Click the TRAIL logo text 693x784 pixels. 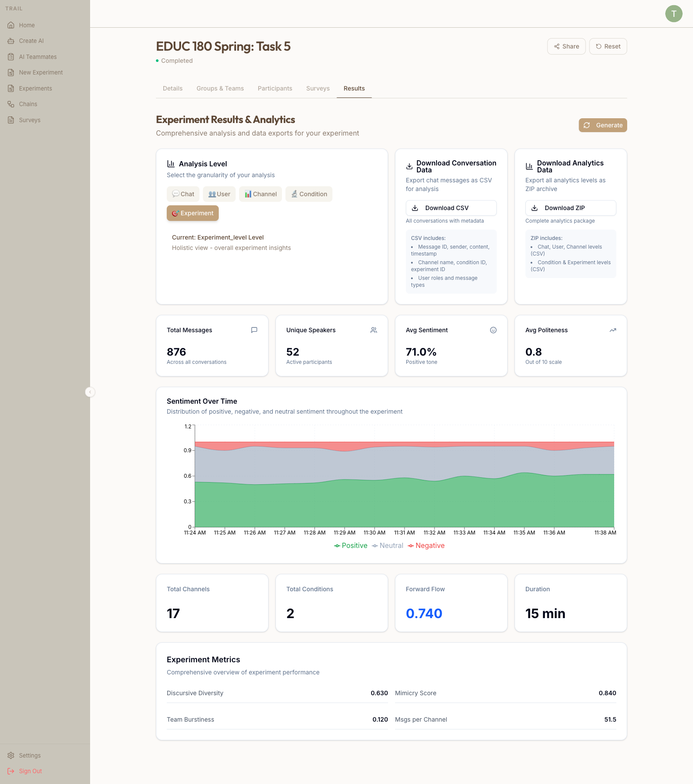pos(14,8)
